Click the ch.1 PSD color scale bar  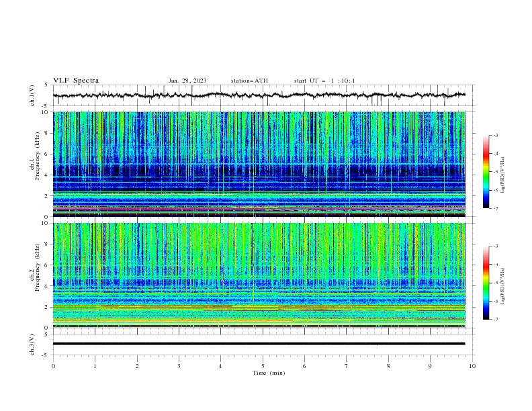(486, 172)
